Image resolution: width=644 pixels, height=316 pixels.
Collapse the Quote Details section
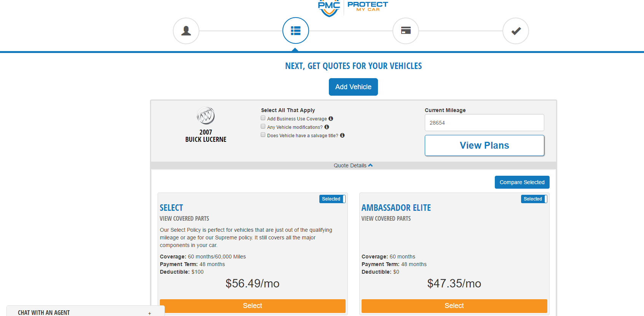353,165
